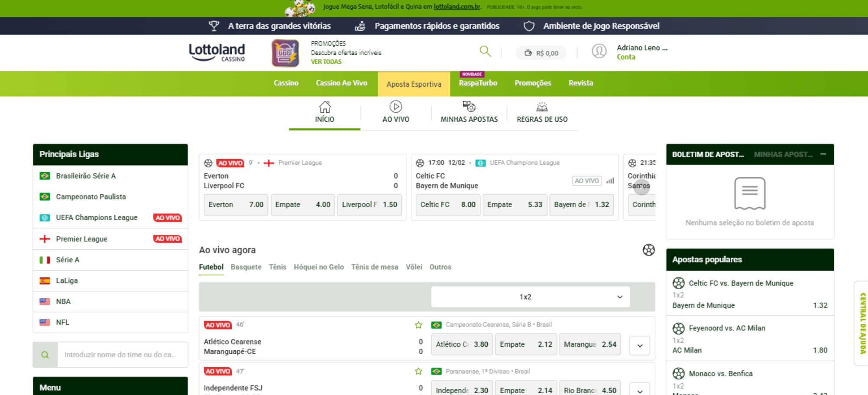The image size is (868, 395).
Task: Select Tênis de mesa sport tab
Action: click(x=375, y=267)
